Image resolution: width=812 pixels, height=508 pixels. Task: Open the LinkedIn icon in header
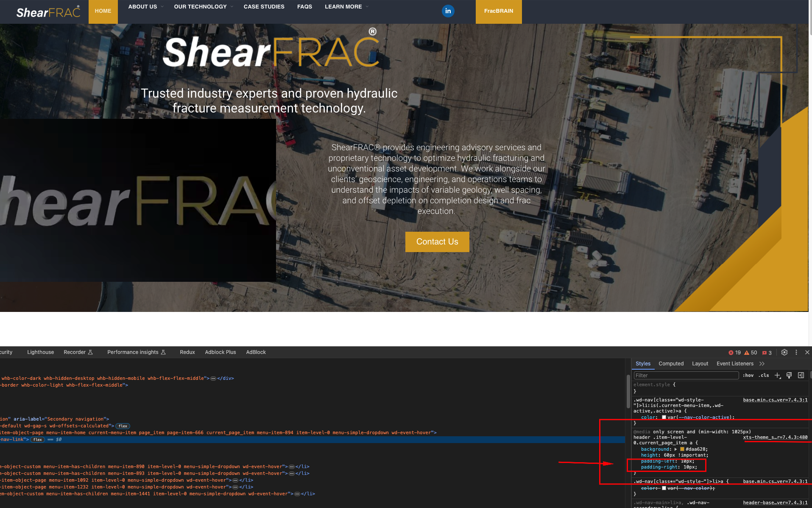click(x=448, y=11)
